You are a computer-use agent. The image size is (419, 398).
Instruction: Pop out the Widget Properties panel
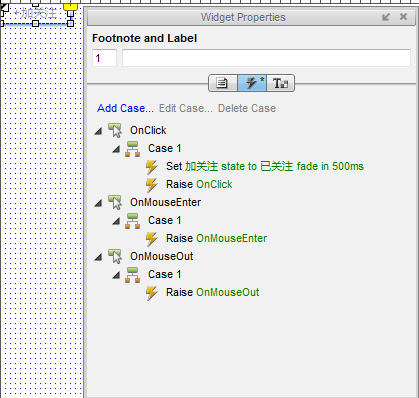tap(386, 17)
